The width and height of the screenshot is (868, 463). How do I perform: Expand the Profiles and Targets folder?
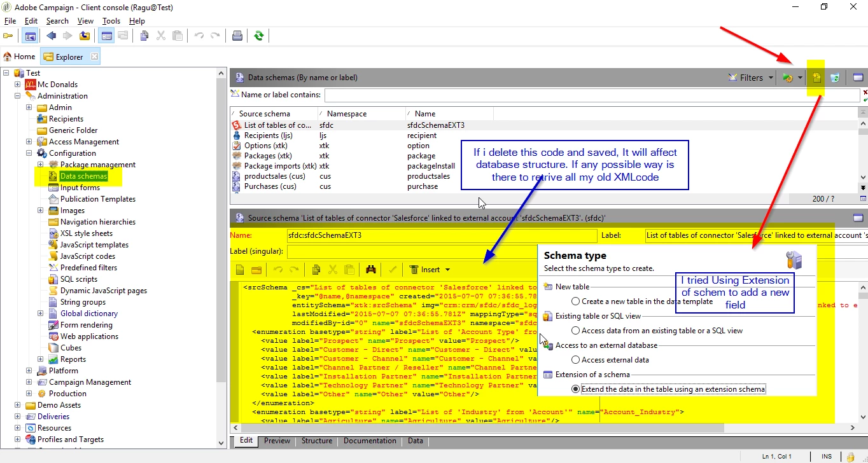[x=18, y=439]
